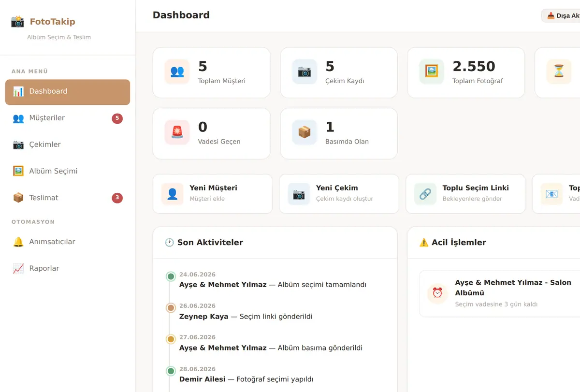Open Anımsatıcılar under Otomasyon

tap(68, 242)
